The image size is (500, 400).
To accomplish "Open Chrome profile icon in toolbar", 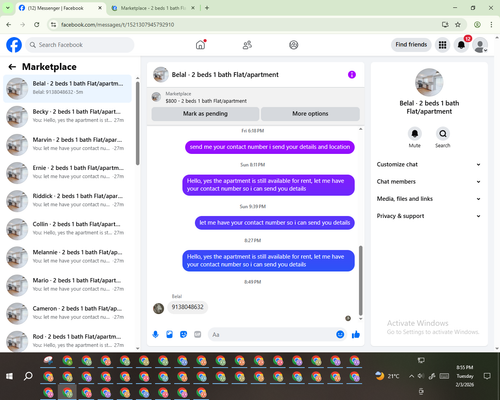I will tap(477, 25).
